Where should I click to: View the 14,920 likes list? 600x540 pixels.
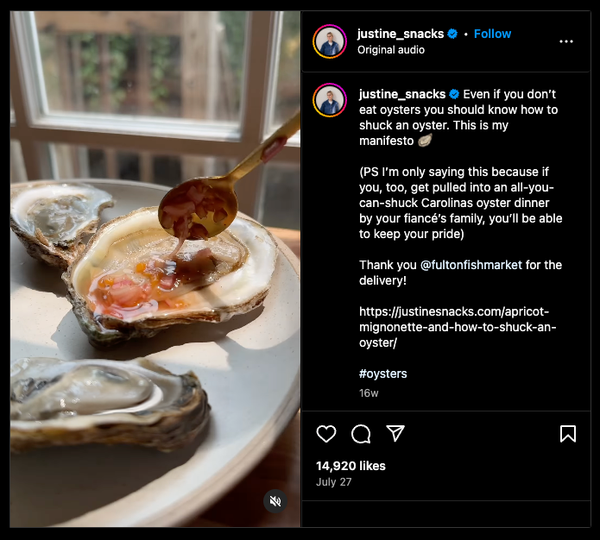pos(350,466)
